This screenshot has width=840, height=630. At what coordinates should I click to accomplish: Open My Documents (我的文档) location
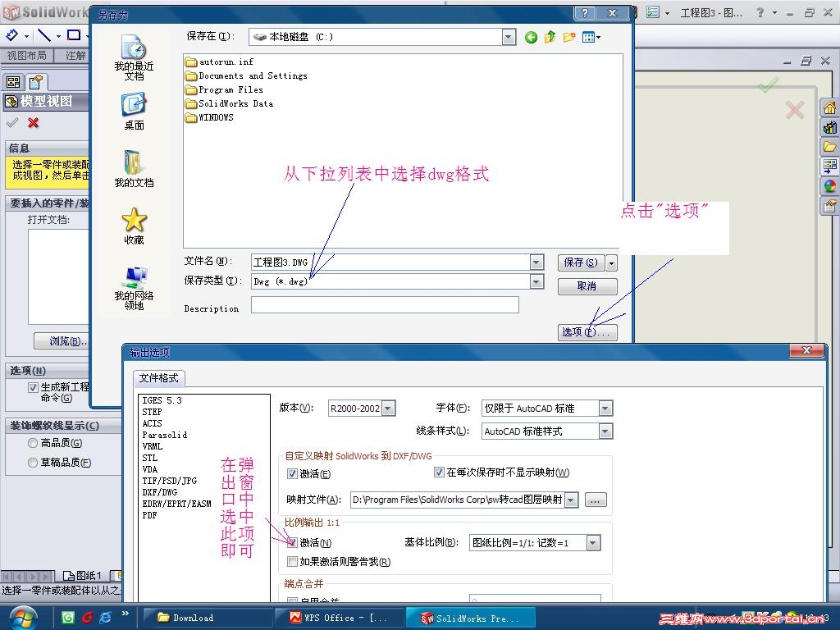[134, 168]
